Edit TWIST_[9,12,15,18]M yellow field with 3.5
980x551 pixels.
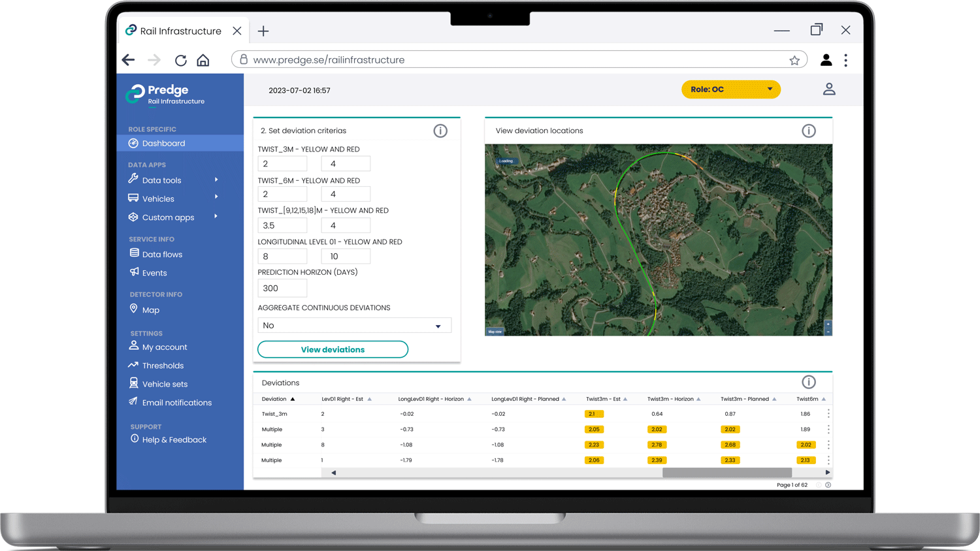click(x=282, y=225)
